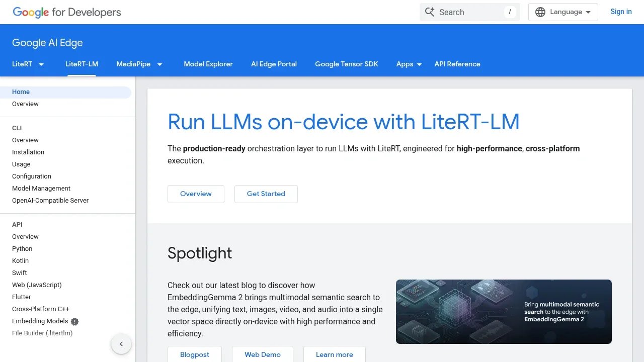Collapse the sidebar with the chevron button

click(x=121, y=344)
